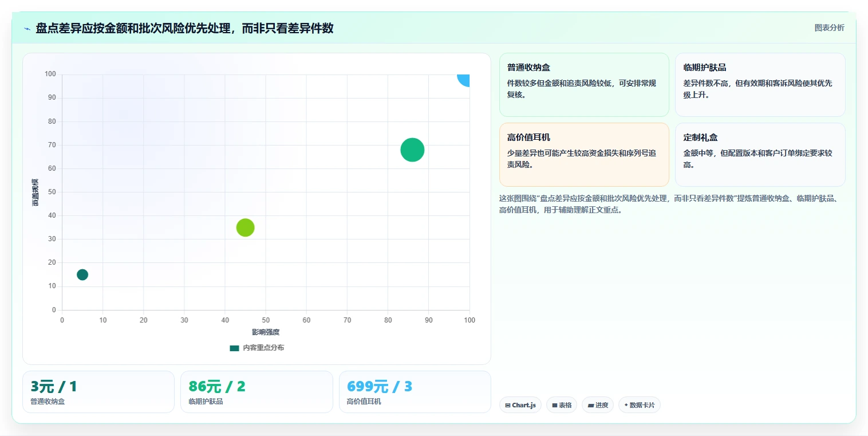Click the summary paragraph starting 这张图围绕
This screenshot has height=436, width=868.
[670, 204]
